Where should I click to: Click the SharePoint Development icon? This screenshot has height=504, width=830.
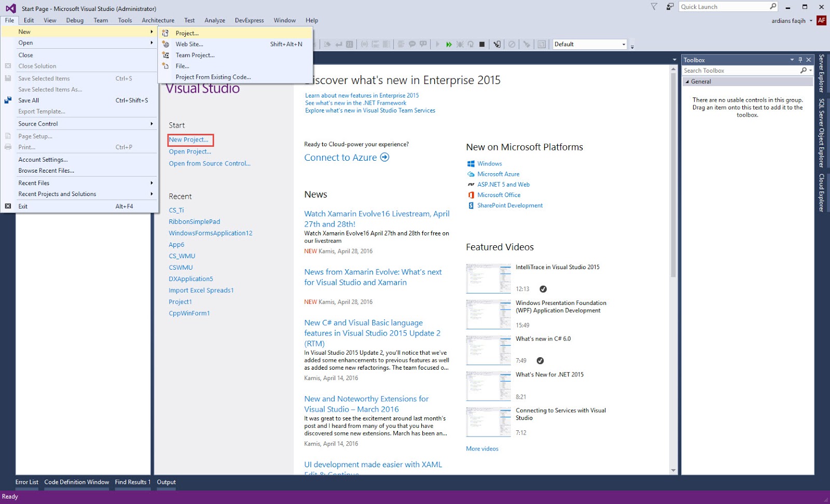[x=471, y=205]
